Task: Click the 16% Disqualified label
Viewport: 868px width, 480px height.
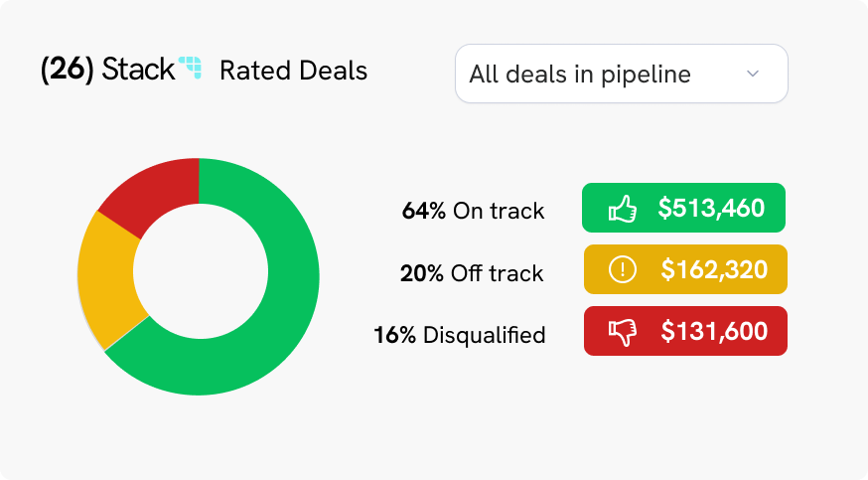Action: [x=459, y=335]
